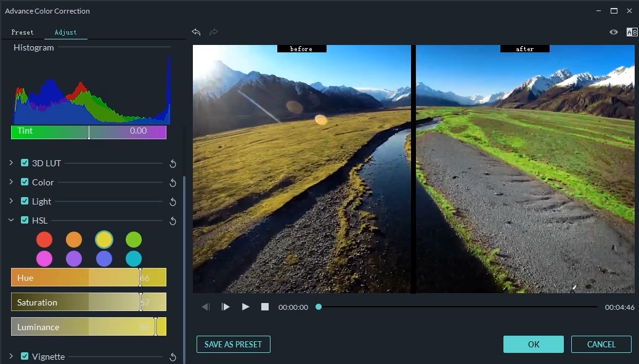Select the green HSL color

click(x=134, y=240)
